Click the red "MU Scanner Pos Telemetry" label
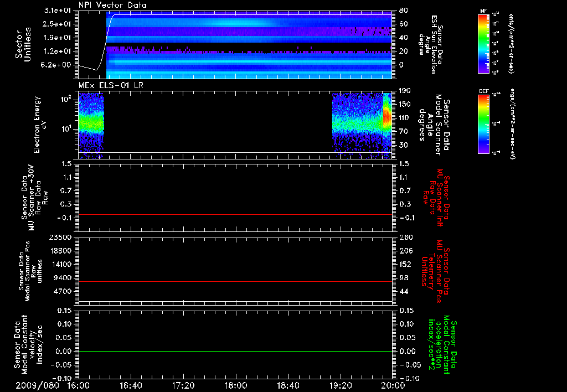Image resolution: width=567 pixels, height=392 pixels. (435, 271)
